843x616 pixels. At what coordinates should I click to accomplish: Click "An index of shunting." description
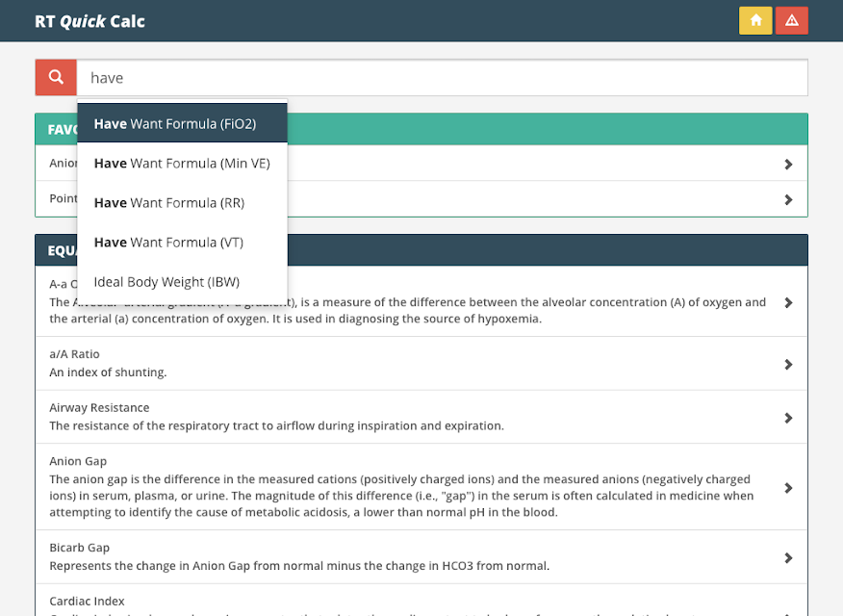[x=108, y=372]
